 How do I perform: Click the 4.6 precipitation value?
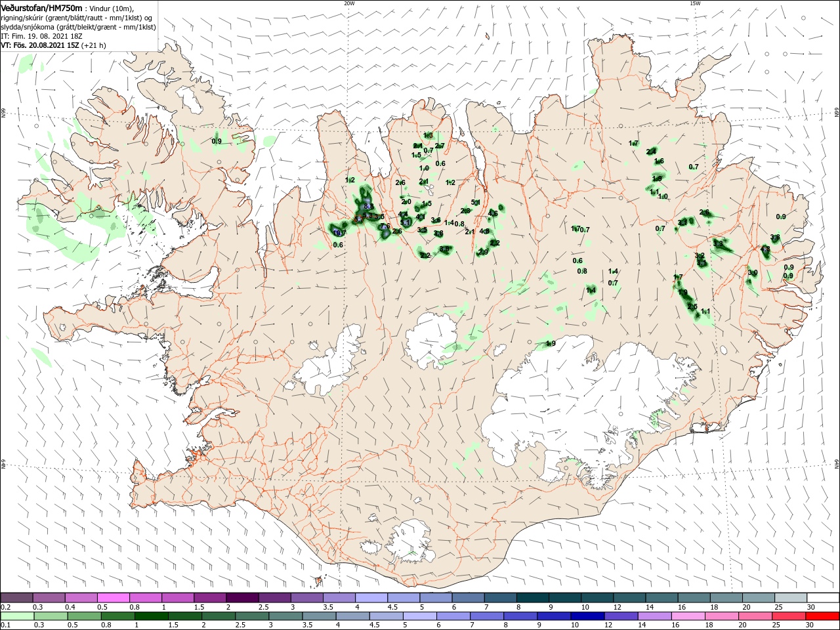[x=493, y=213]
